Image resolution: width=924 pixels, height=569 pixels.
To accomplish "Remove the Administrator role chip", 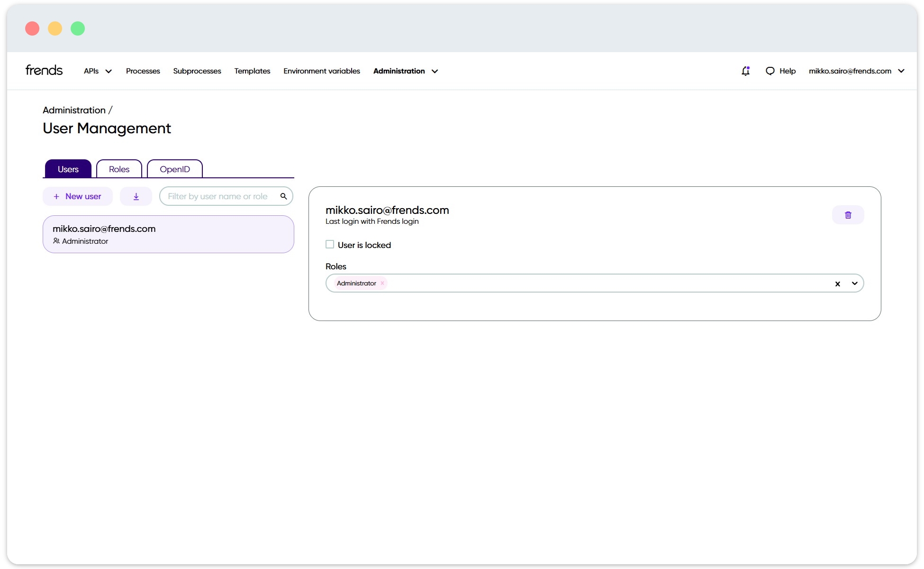I will coord(382,283).
